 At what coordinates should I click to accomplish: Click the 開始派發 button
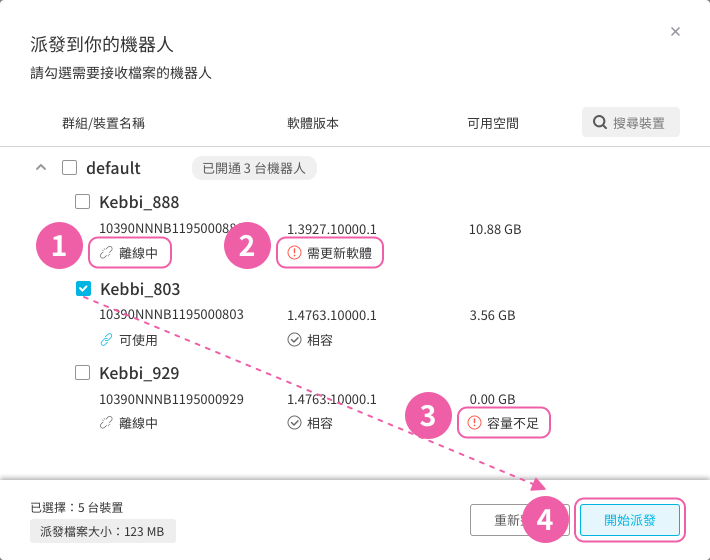629,520
